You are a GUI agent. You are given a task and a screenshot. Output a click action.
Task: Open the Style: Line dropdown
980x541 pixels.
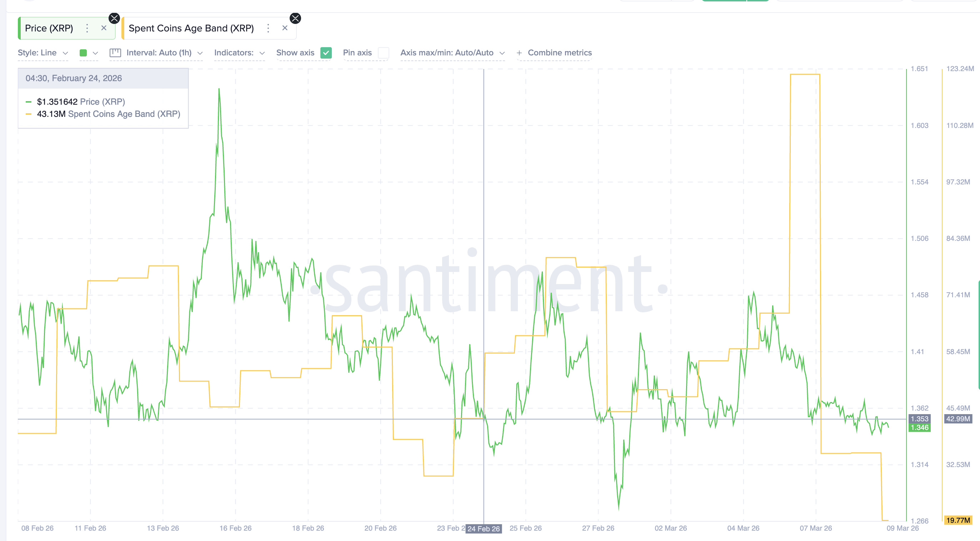point(42,53)
